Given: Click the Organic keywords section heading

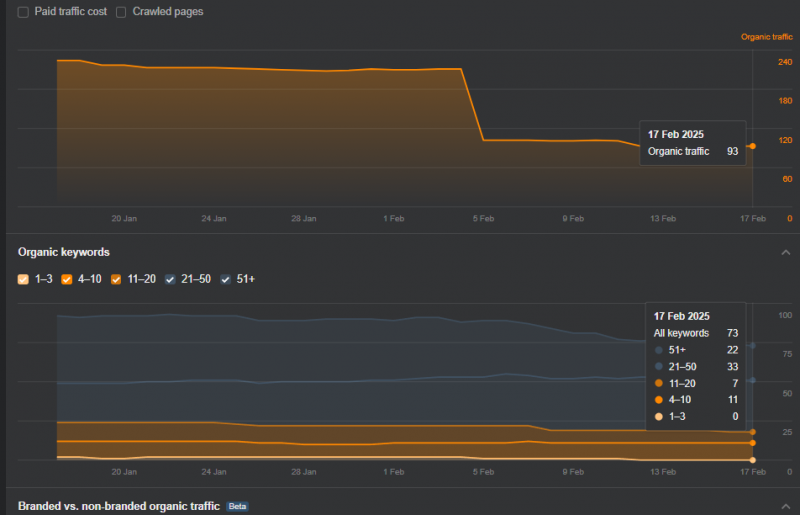Looking at the screenshot, I should pyautogui.click(x=64, y=252).
